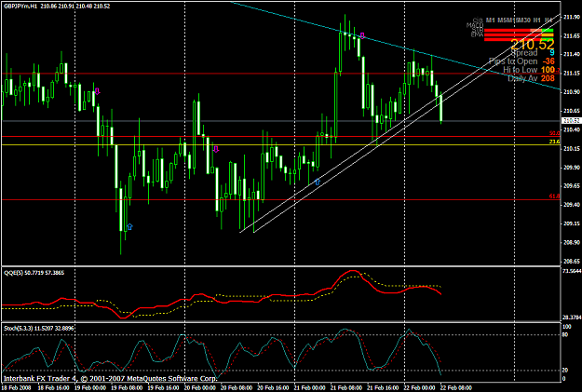The width and height of the screenshot is (582, 392).
Task: Click the Hi to Low label
Action: 520,70
